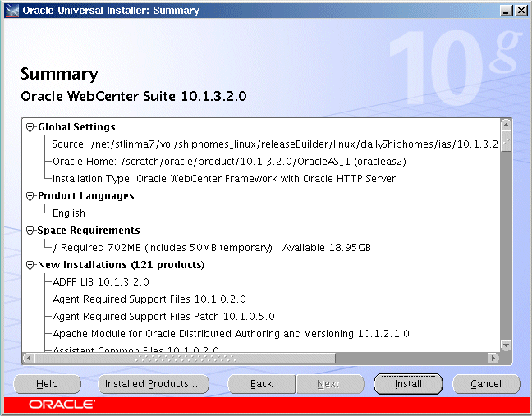Image resolution: width=532 pixels, height=416 pixels.
Task: Select the English language row
Action: point(69,213)
